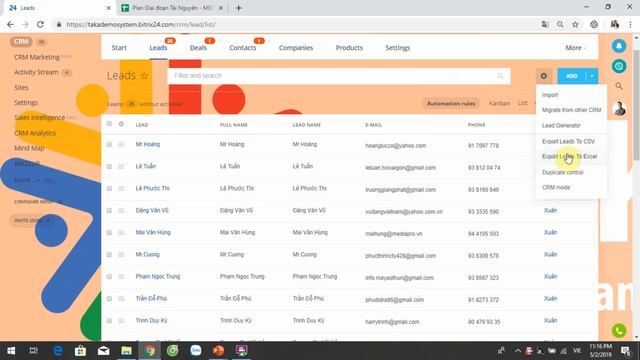Click the Invite Users button
The height and width of the screenshot is (360, 640).
pos(32,220)
